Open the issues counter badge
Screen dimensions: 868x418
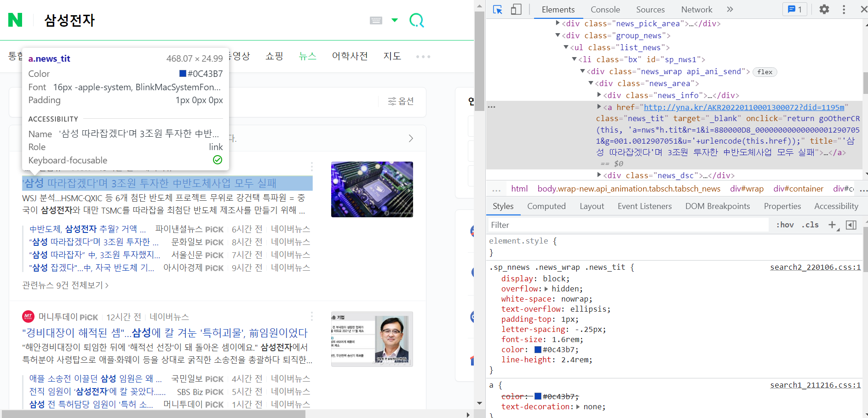795,9
